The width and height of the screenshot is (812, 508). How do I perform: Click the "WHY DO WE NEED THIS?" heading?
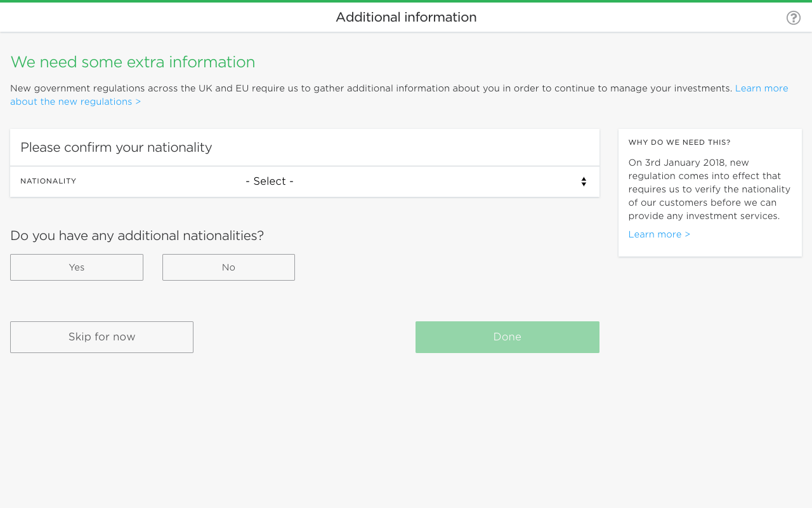tap(679, 142)
